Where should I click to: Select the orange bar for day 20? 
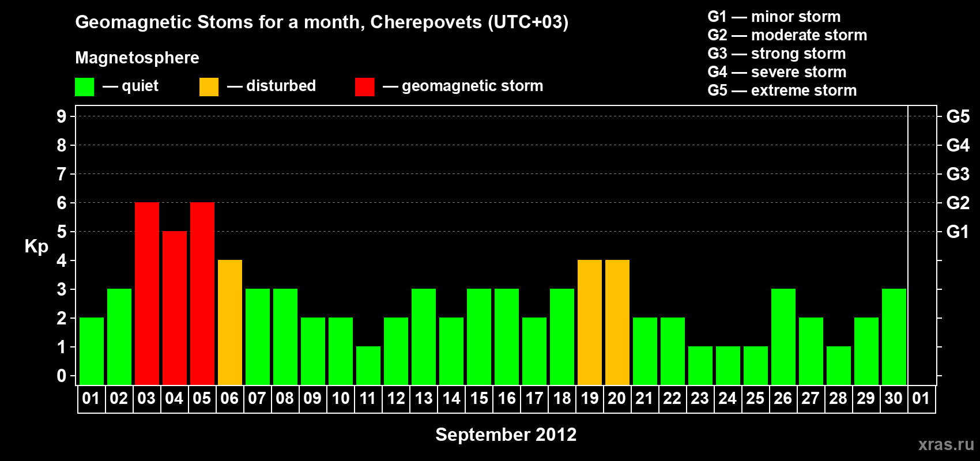click(x=617, y=322)
